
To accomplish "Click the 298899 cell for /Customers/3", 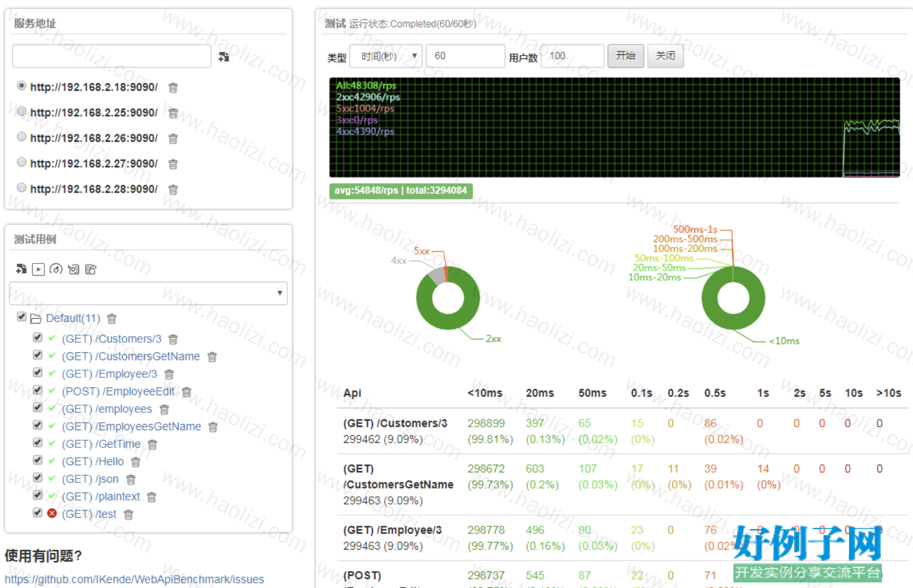I will [486, 423].
